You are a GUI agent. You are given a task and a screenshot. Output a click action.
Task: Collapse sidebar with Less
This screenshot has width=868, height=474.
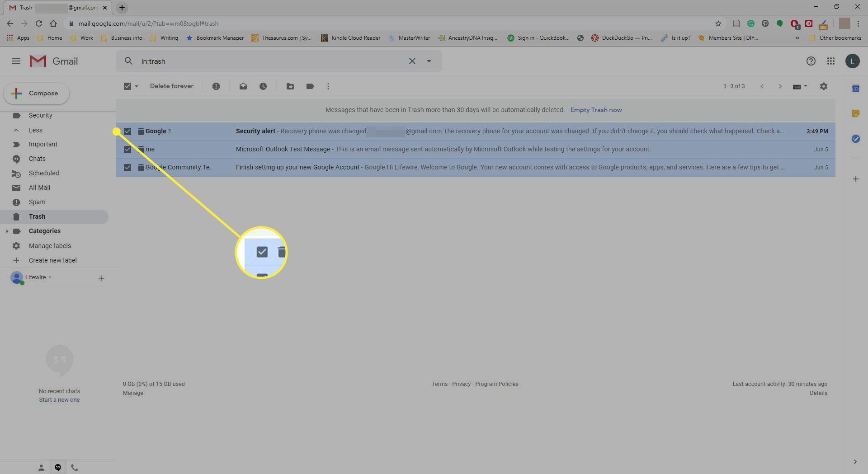pyautogui.click(x=35, y=130)
